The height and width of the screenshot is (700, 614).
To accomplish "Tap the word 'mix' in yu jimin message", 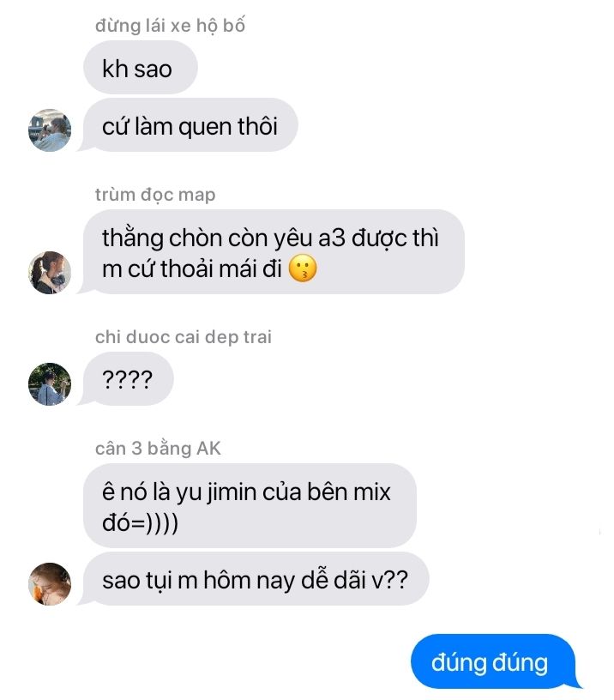I will [371, 492].
